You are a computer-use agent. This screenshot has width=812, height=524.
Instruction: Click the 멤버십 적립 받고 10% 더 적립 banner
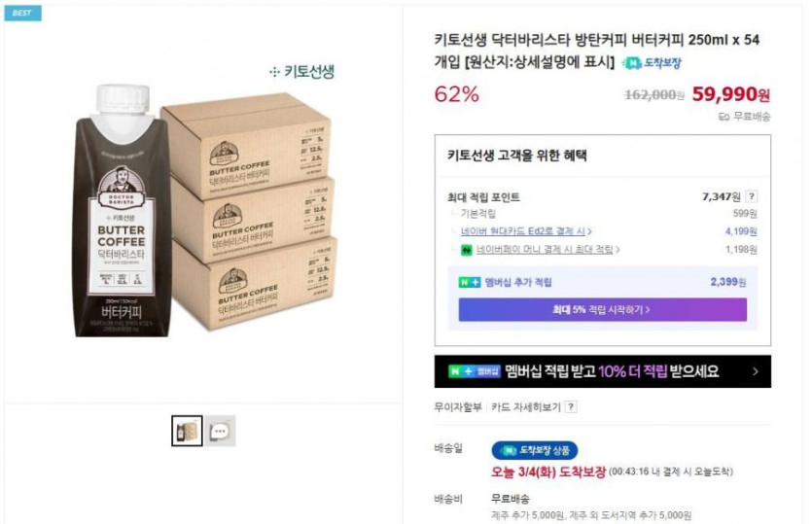pos(602,371)
